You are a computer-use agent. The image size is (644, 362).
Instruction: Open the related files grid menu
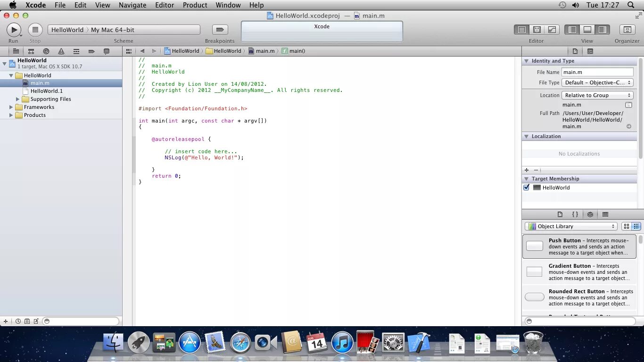129,51
